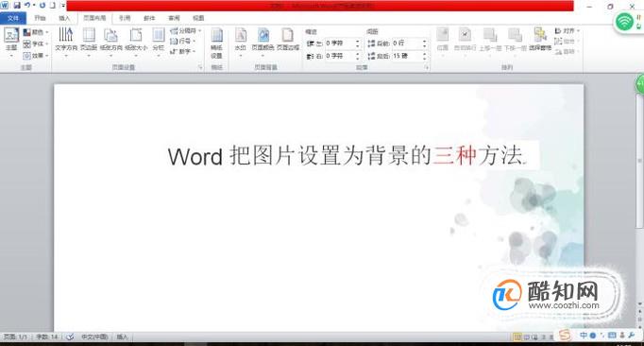Click the Word application icon in title bar
Screen dimensions: 644x346
pos(5,6)
